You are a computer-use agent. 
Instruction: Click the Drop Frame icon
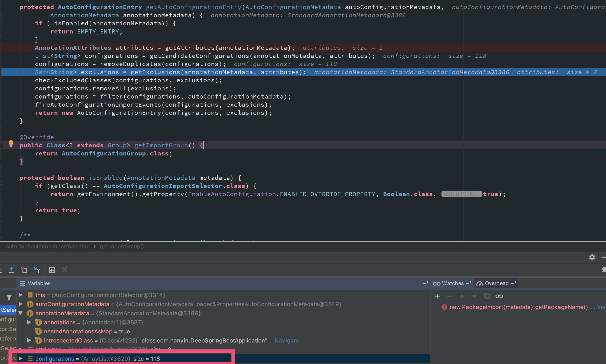(x=24, y=270)
